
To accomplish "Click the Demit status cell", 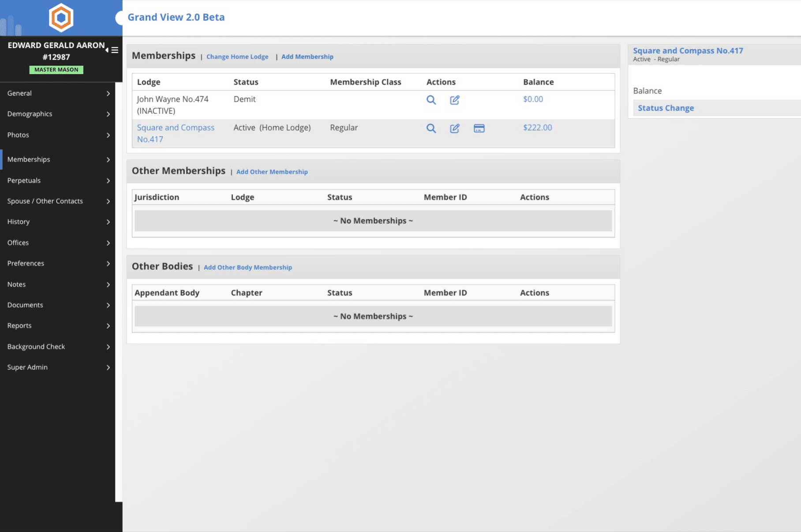I will (244, 99).
